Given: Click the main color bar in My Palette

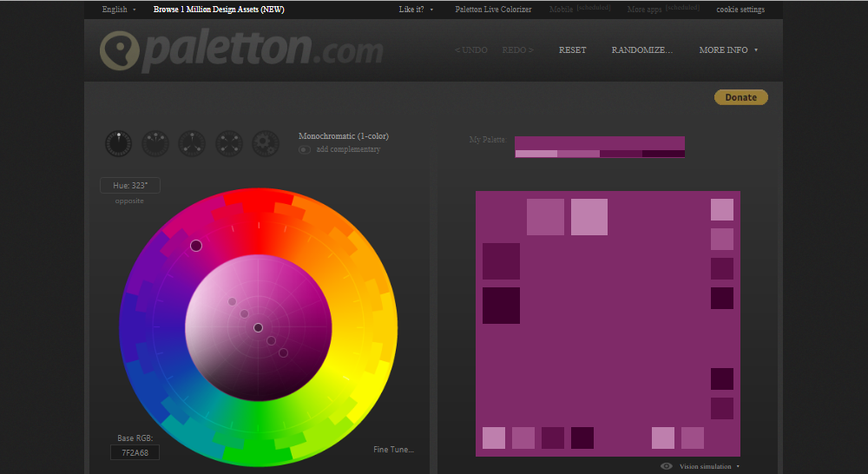Looking at the screenshot, I should [600, 143].
